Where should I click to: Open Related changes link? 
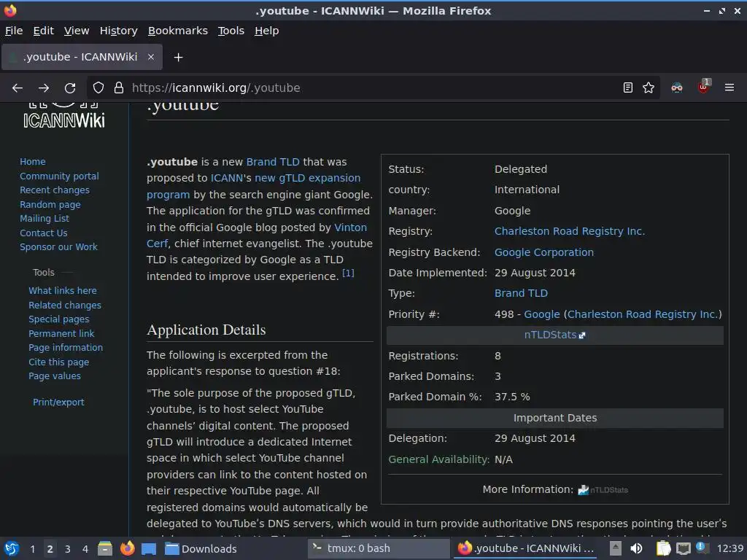point(65,305)
